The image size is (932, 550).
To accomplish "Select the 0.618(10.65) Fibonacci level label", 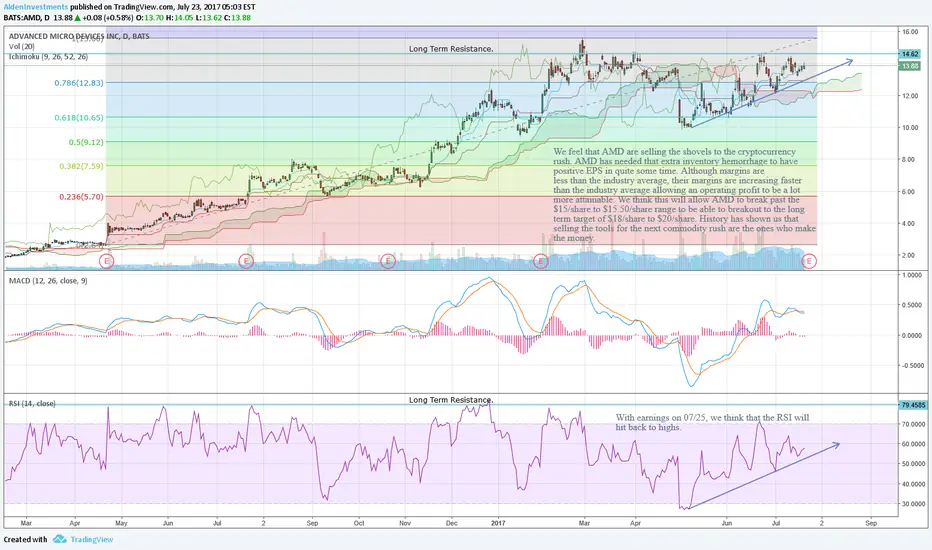I will pyautogui.click(x=78, y=118).
